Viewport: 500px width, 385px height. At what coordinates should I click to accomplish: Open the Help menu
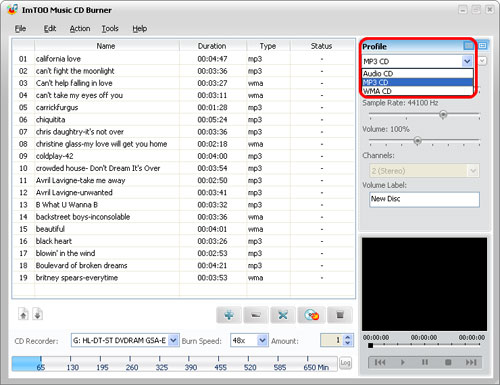pyautogui.click(x=139, y=29)
